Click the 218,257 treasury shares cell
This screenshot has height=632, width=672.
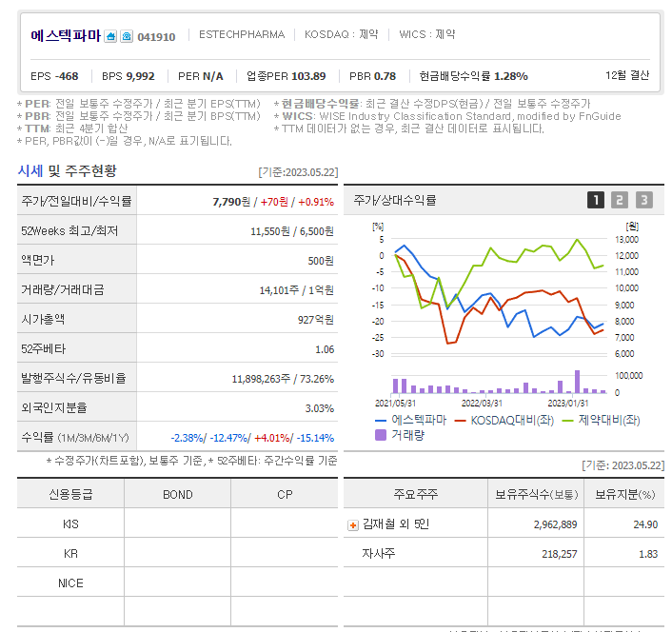[536, 554]
